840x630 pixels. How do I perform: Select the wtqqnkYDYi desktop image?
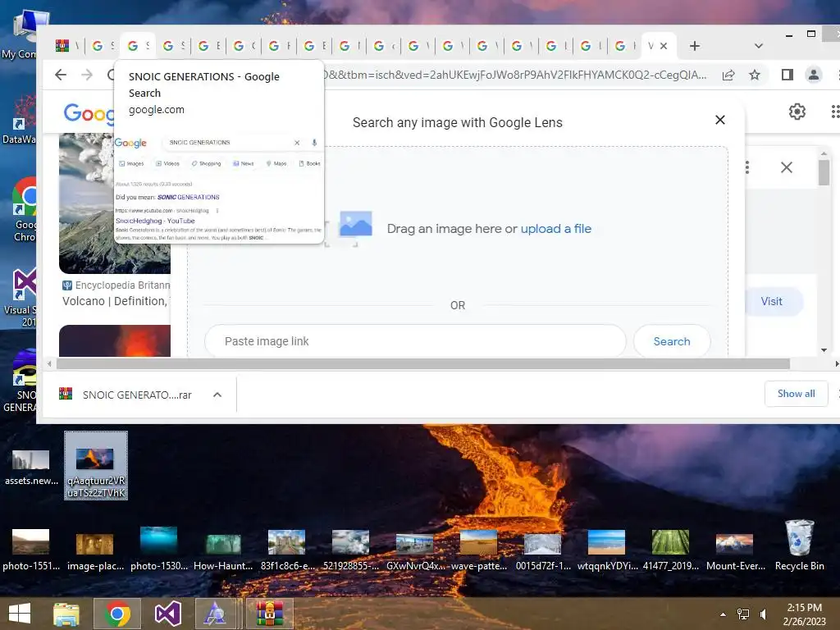(607, 549)
